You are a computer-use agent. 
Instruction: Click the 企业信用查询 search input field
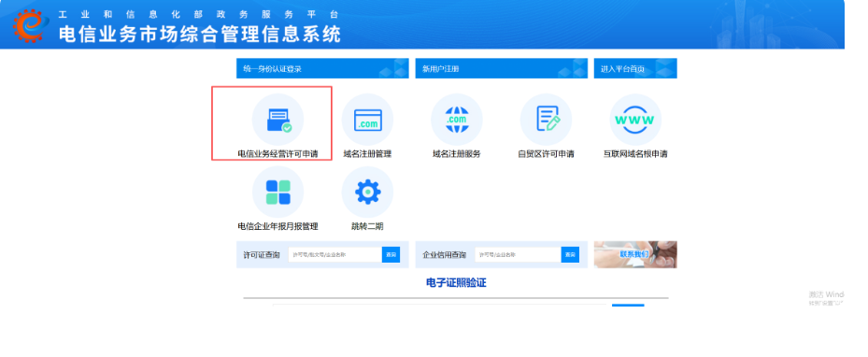click(x=519, y=254)
